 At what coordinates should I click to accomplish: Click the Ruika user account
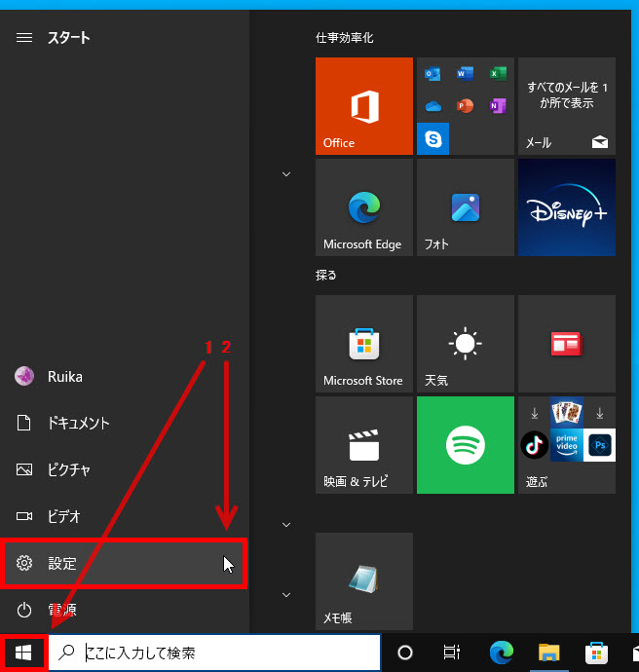tap(64, 377)
